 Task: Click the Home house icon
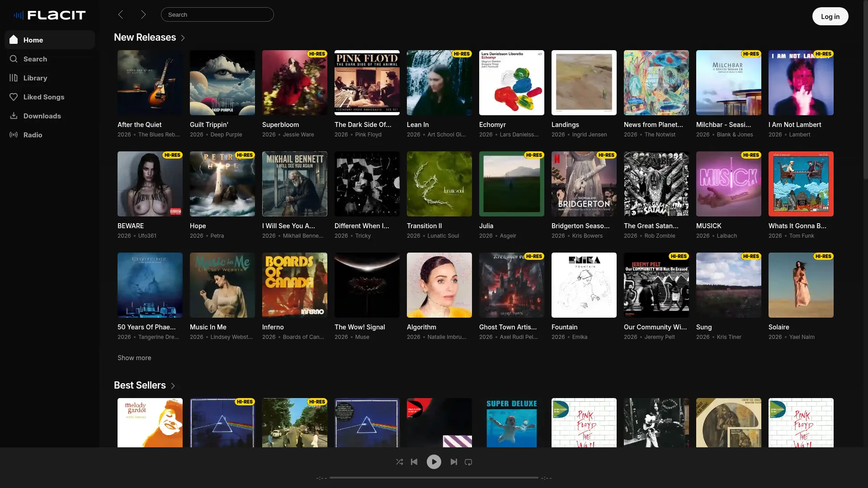click(14, 40)
